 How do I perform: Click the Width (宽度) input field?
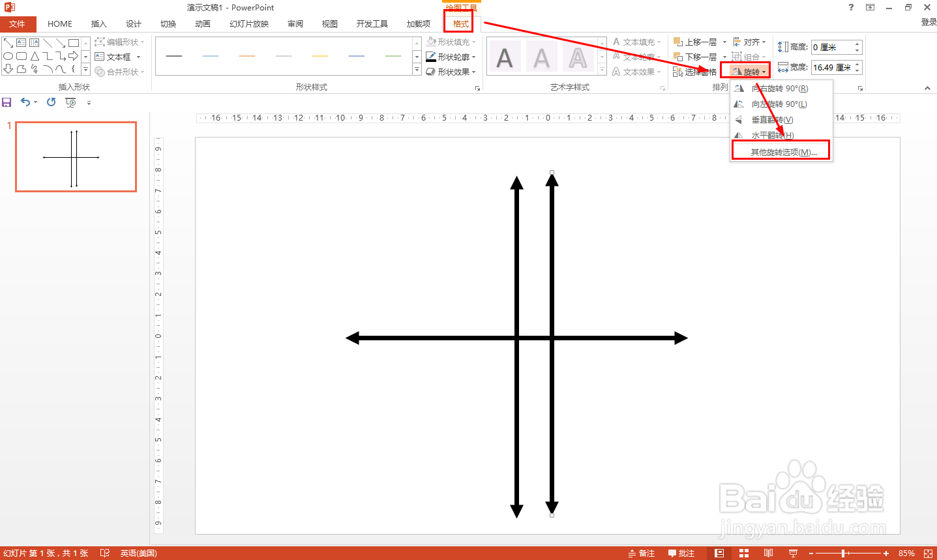832,67
